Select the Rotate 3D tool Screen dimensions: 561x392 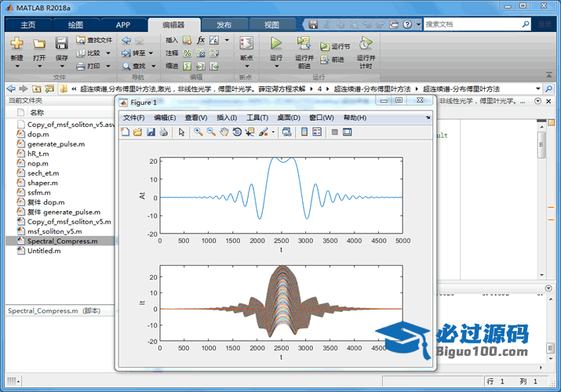point(237,132)
